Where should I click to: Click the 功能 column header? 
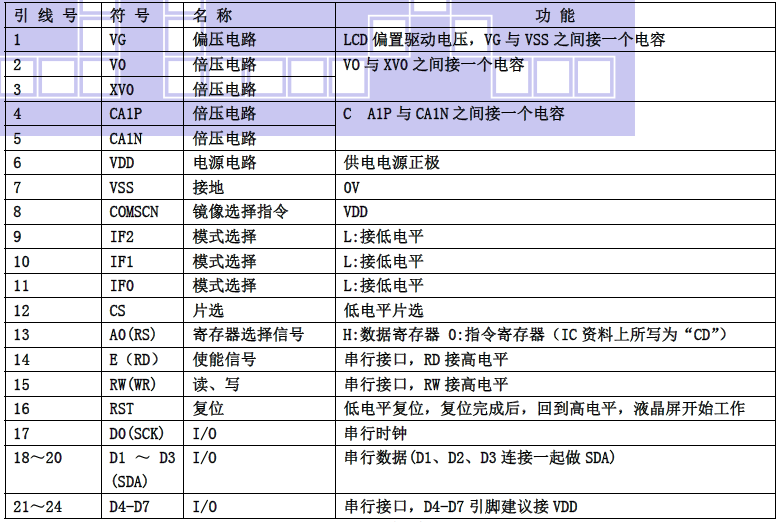click(x=555, y=16)
